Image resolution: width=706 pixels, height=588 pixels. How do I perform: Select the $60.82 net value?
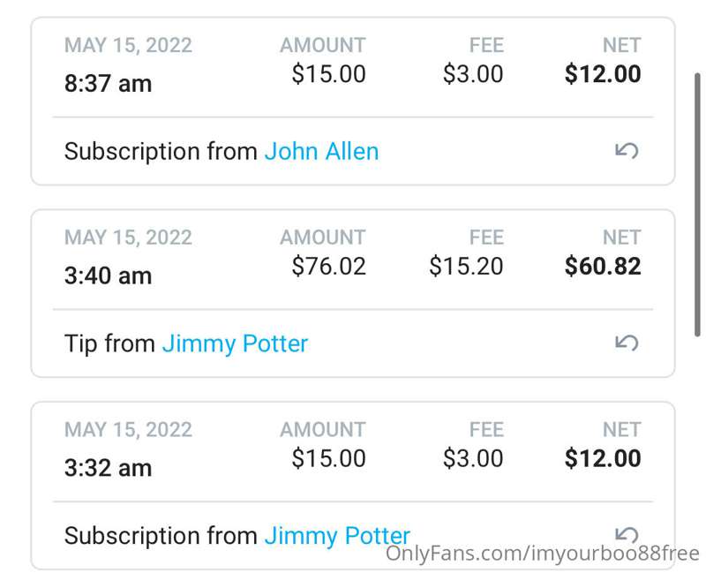click(x=603, y=266)
